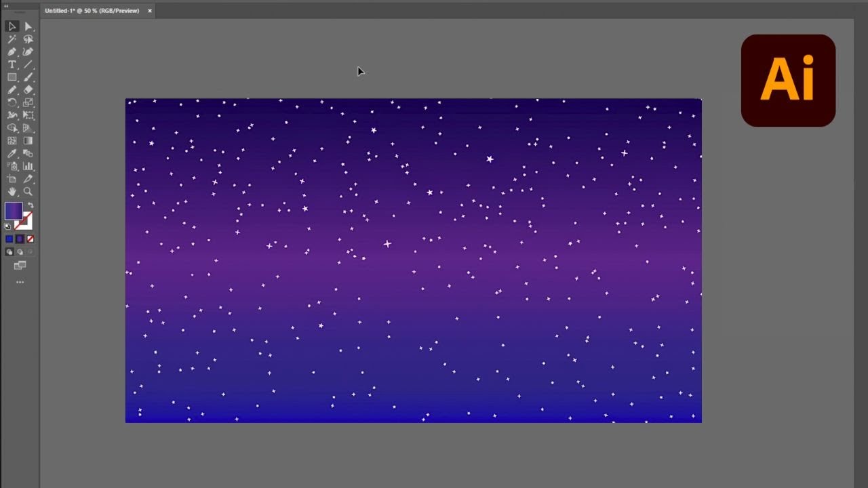The height and width of the screenshot is (488, 868).
Task: Select the Width tool
Action: pyautogui.click(x=12, y=115)
